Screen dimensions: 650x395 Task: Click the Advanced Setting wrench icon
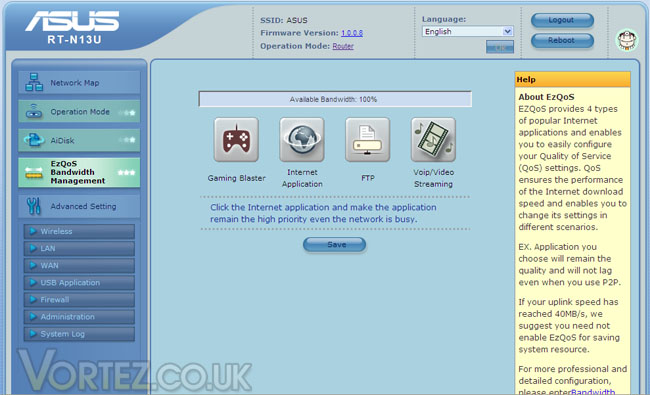34,206
